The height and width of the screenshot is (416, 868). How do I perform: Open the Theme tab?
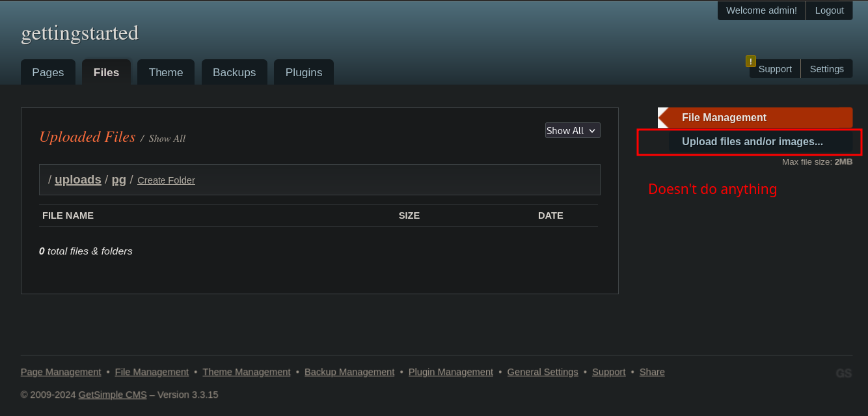[166, 72]
